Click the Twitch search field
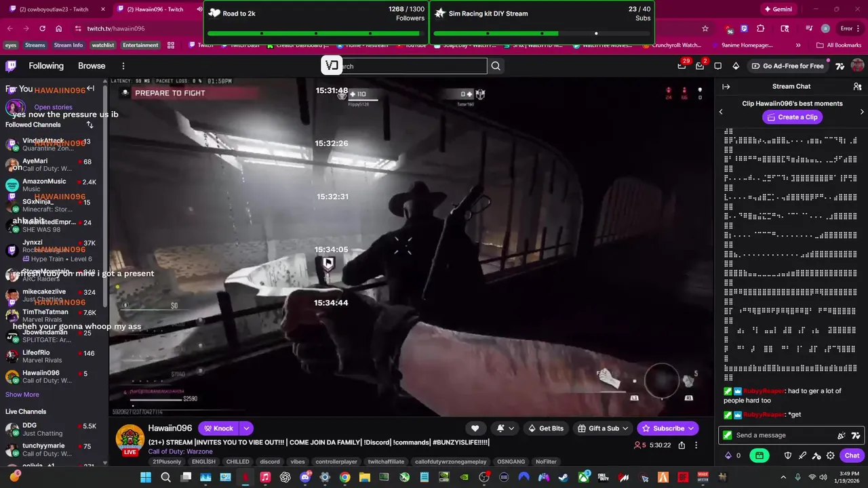Viewport: 868px width, 488px height. (404, 66)
